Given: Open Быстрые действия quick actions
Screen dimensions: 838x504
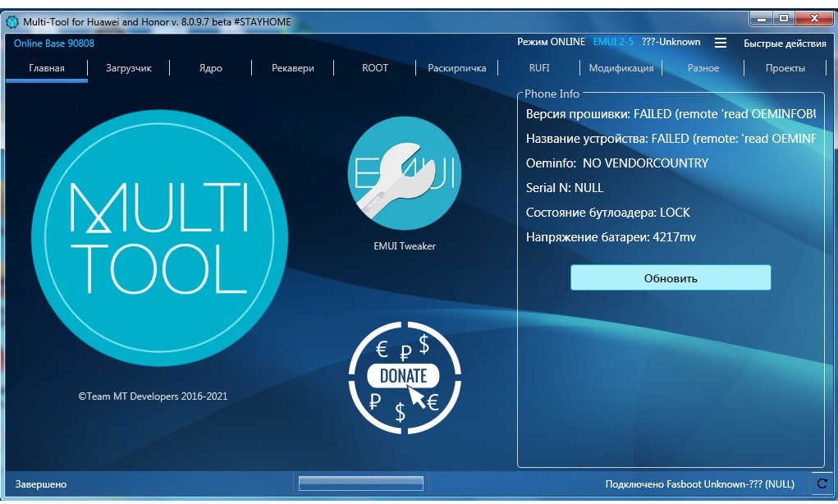Looking at the screenshot, I should coord(785,44).
